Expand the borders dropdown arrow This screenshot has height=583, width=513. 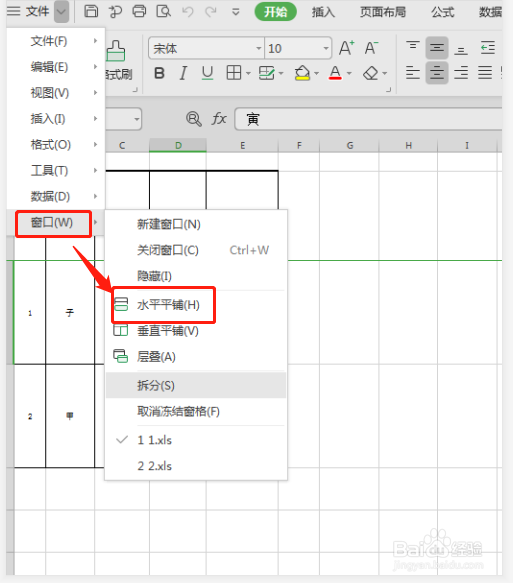pos(248,73)
